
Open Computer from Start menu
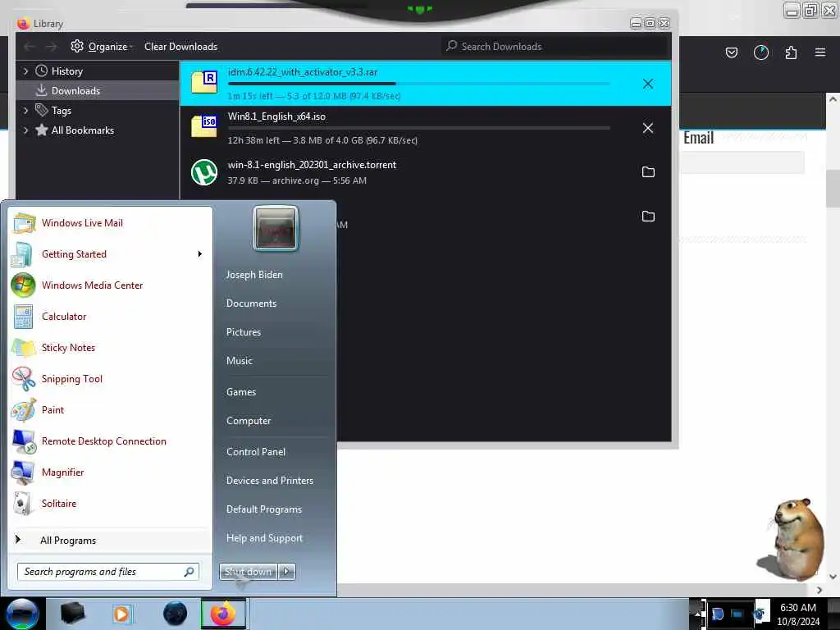249,421
